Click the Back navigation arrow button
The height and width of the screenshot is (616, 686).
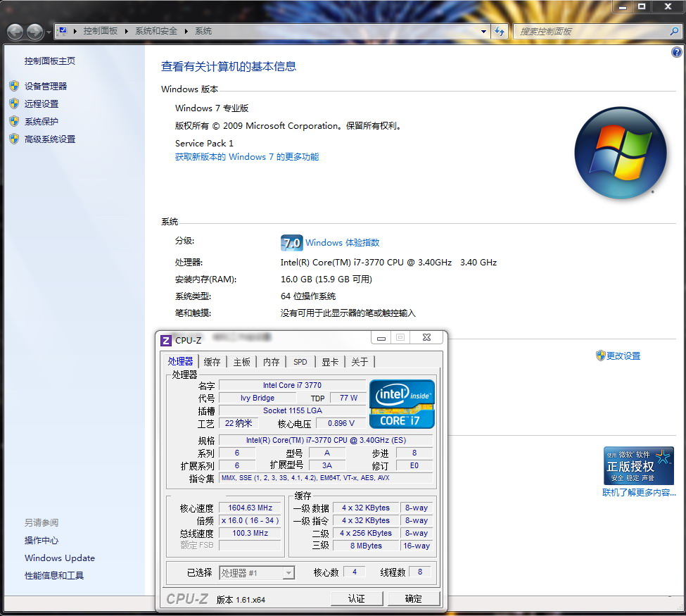15,32
